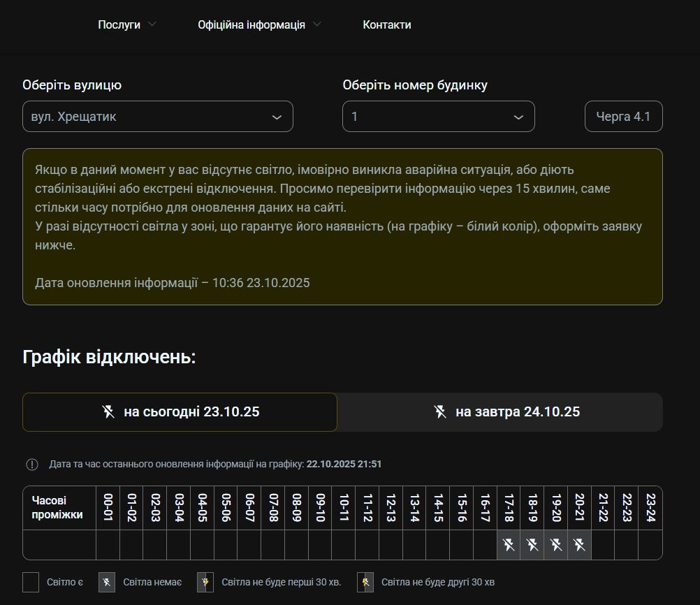This screenshot has height=605, width=700.
Task: Click the no-power icon in 20-21 slot
Action: coord(579,545)
